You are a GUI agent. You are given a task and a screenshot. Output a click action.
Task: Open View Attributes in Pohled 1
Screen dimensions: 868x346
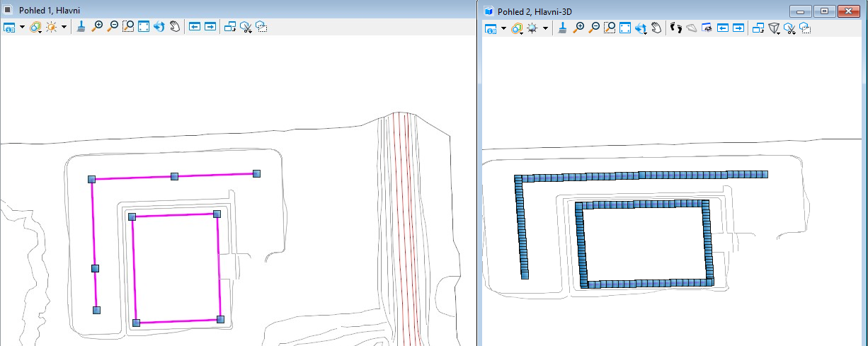(x=10, y=27)
